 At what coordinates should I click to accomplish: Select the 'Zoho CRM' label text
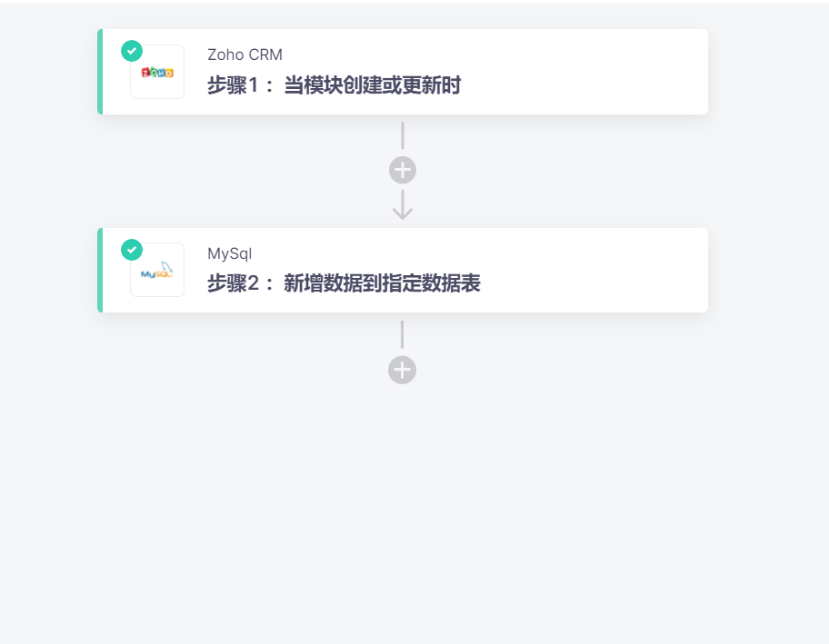click(244, 54)
